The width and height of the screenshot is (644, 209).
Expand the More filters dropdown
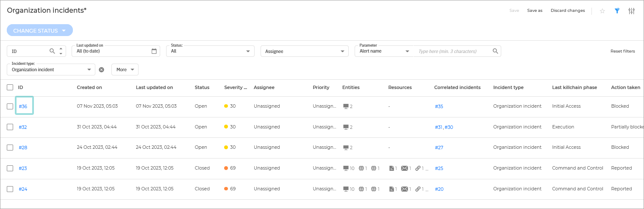(125, 70)
